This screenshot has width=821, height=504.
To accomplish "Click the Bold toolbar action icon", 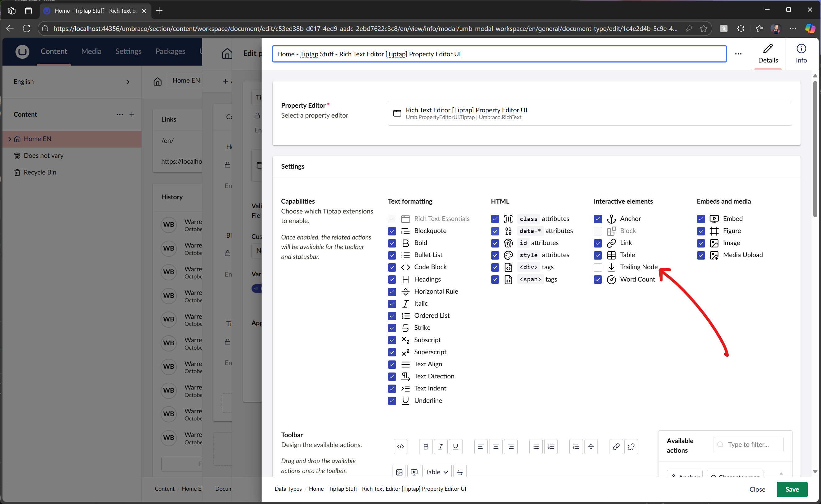I will 425,447.
